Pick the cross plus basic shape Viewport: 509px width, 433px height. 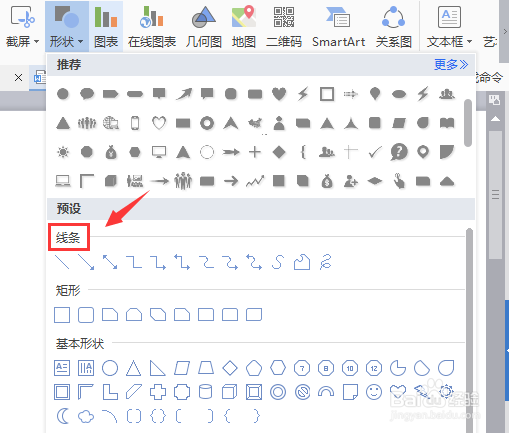click(x=158, y=392)
